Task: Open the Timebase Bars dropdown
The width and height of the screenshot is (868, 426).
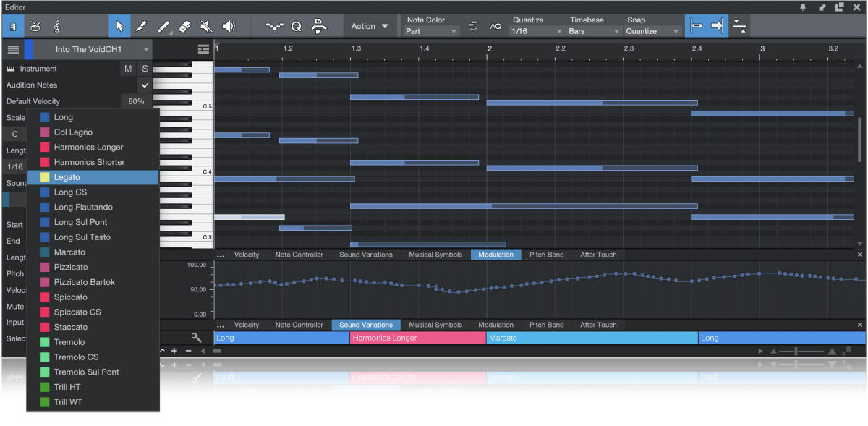Action: (x=595, y=31)
